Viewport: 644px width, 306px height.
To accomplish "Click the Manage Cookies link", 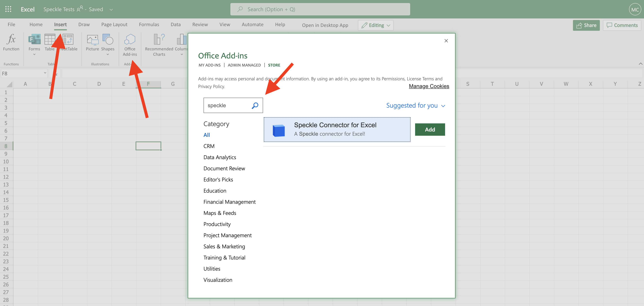I will tap(429, 86).
